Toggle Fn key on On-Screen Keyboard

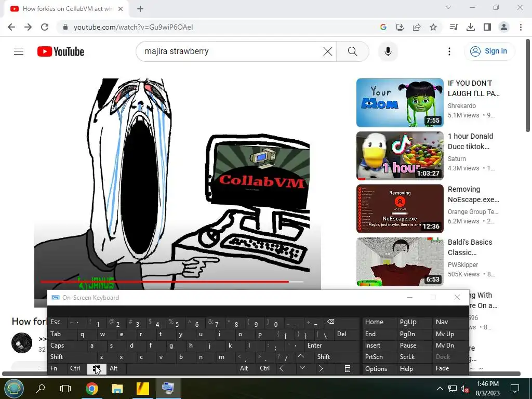tap(57, 368)
